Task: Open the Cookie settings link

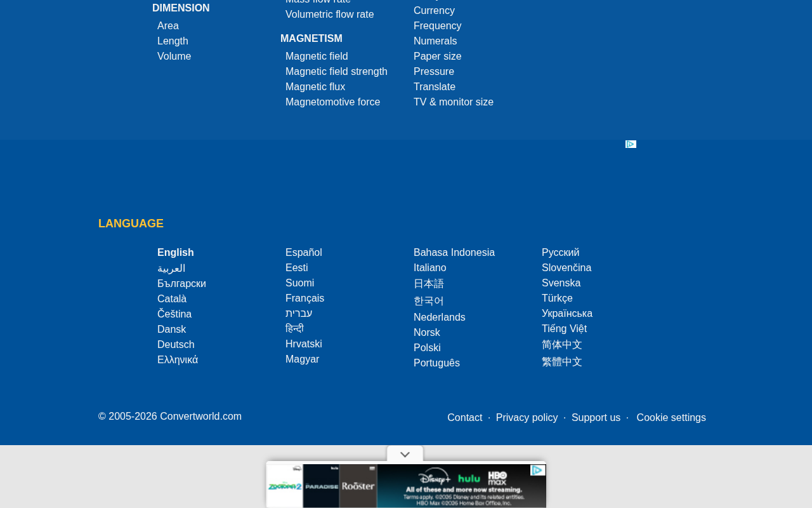Action: pos(671,418)
